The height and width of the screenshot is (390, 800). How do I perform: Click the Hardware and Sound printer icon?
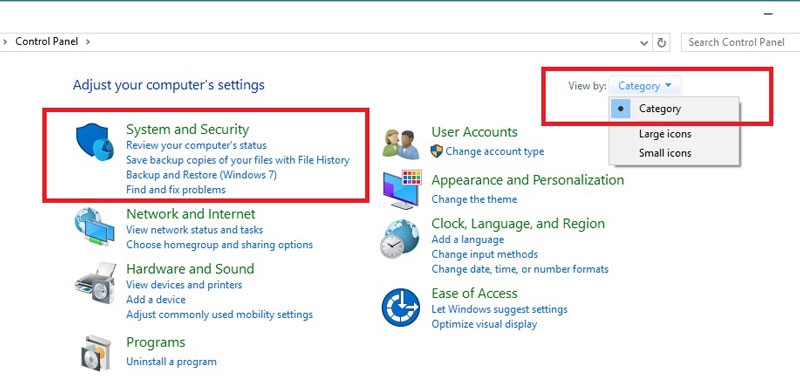click(95, 283)
